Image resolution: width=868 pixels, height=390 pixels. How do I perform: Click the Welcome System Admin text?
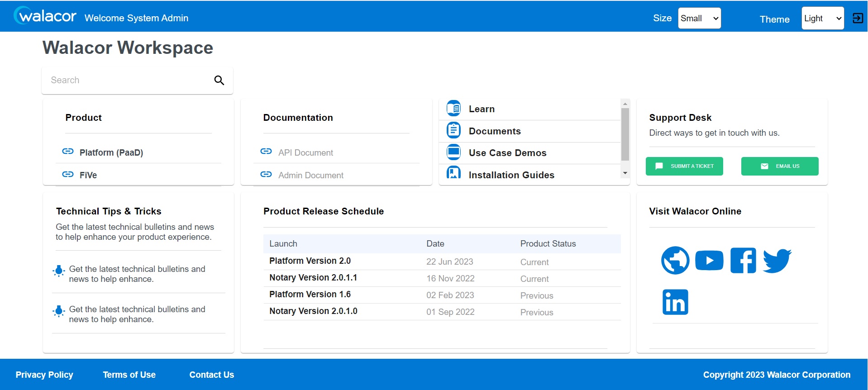[x=136, y=18]
